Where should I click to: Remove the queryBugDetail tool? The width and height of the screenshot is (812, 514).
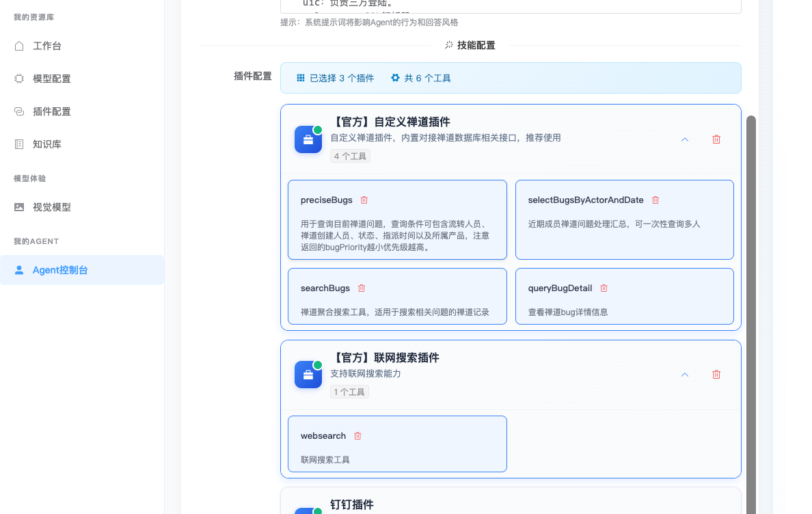(604, 288)
